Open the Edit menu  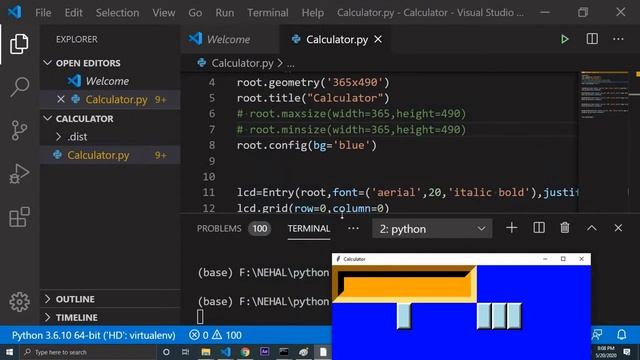click(73, 13)
